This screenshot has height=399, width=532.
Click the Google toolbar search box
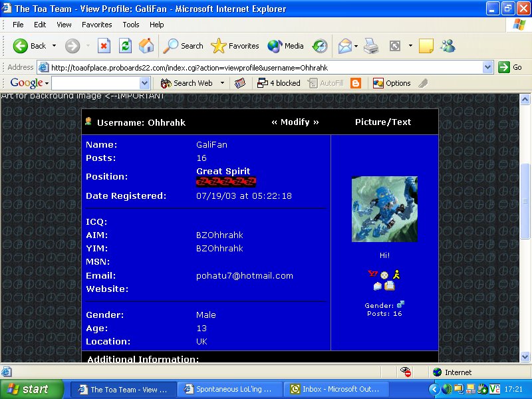[96, 83]
